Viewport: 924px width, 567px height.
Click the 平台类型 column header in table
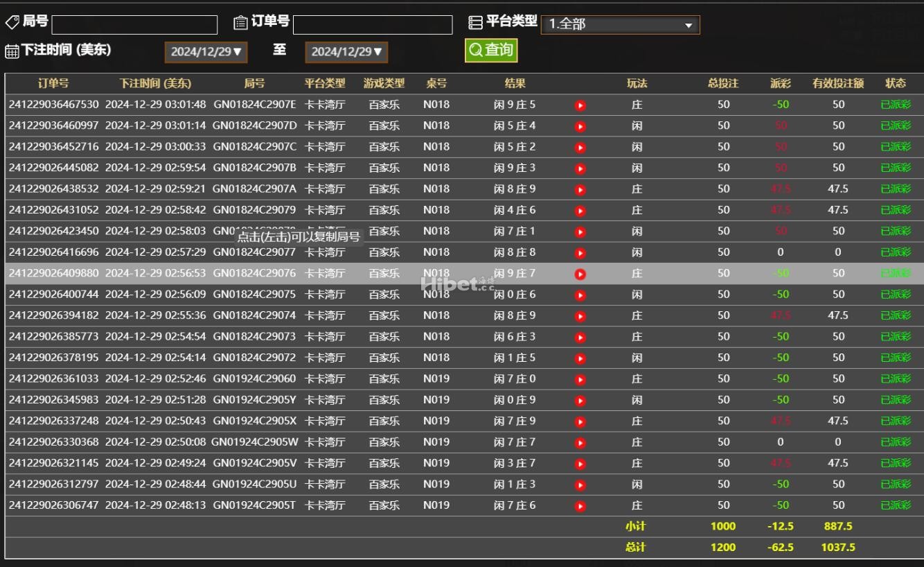(325, 83)
